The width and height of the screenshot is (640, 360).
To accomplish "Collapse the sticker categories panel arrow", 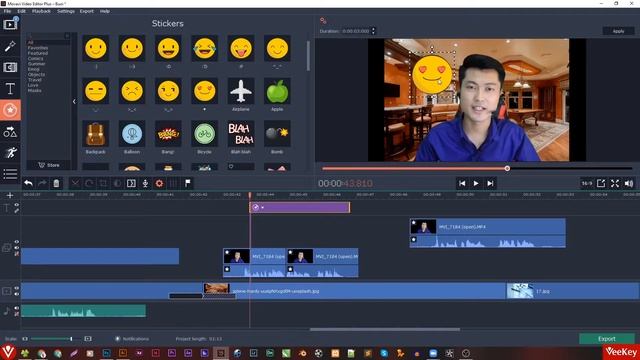I will (x=74, y=101).
